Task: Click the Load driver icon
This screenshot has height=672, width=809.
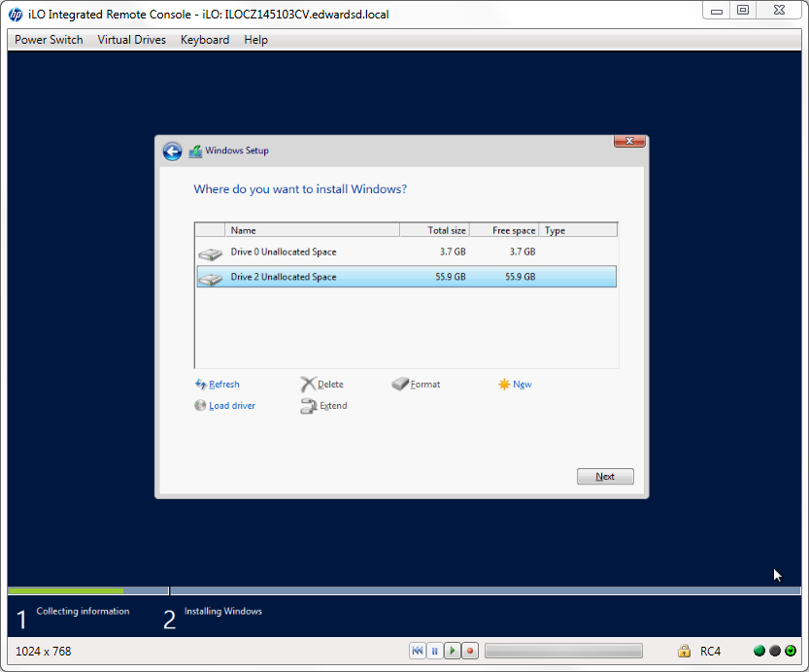Action: tap(201, 405)
